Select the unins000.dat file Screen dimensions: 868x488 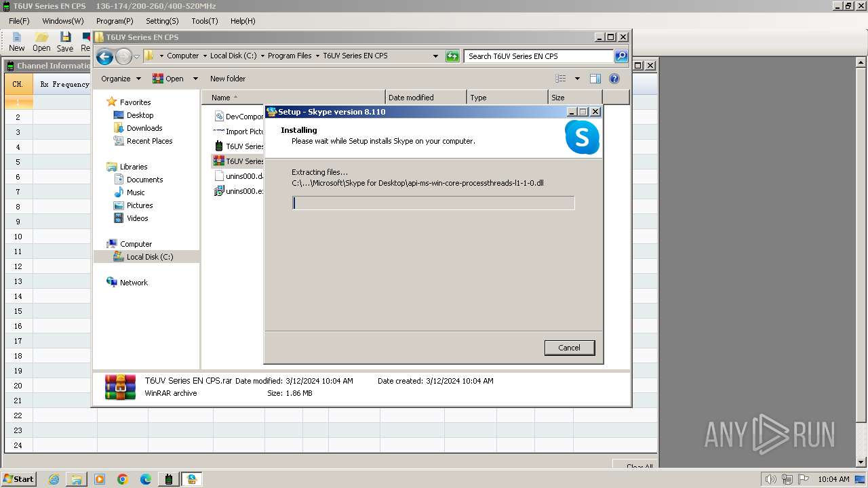[x=238, y=176]
